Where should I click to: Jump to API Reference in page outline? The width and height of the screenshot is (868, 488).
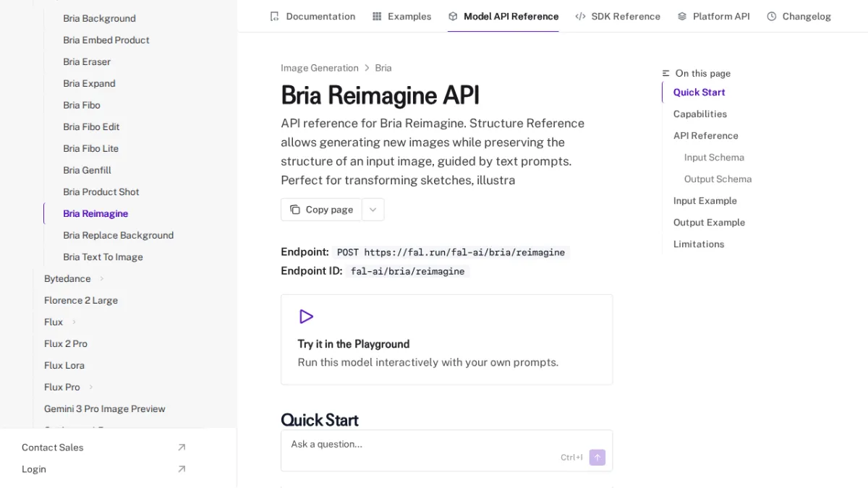706,136
